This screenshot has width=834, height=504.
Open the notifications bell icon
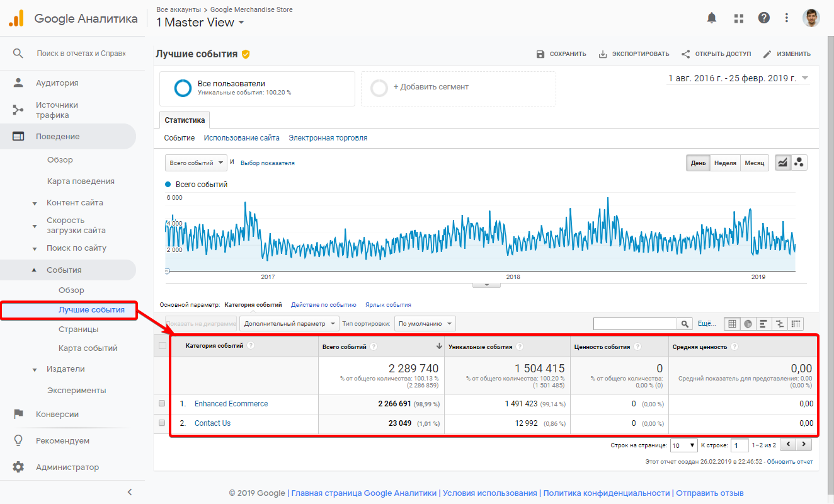(x=712, y=18)
